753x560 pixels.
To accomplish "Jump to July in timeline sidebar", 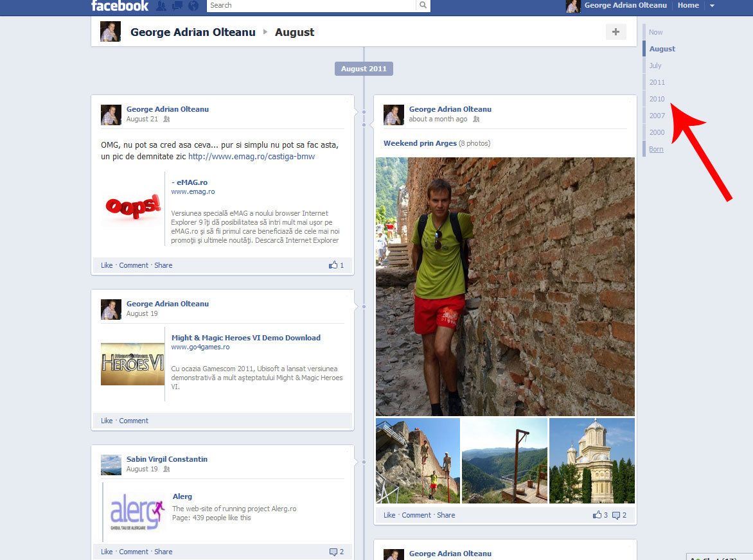I will [655, 66].
